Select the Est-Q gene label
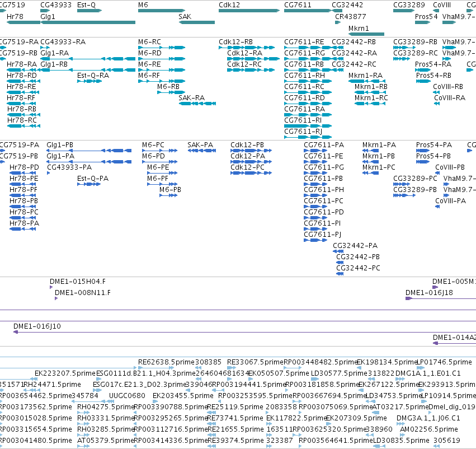476x449 pixels. pyautogui.click(x=86, y=5)
